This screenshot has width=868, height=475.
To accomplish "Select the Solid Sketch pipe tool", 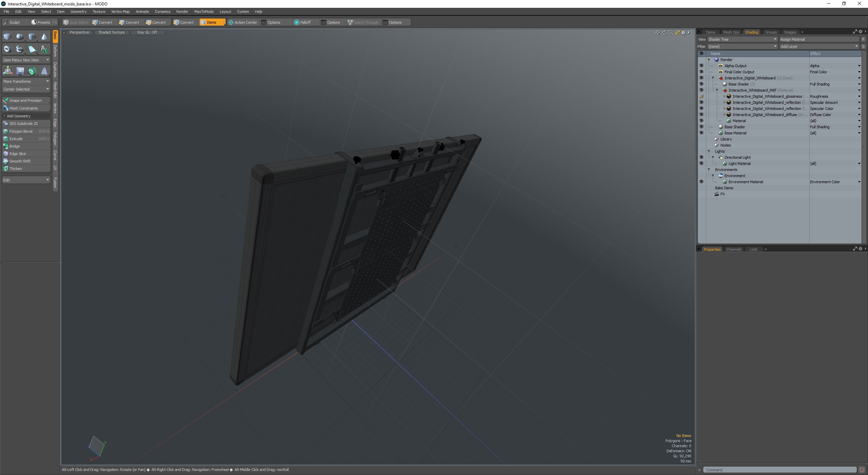I will pyautogui.click(x=20, y=49).
